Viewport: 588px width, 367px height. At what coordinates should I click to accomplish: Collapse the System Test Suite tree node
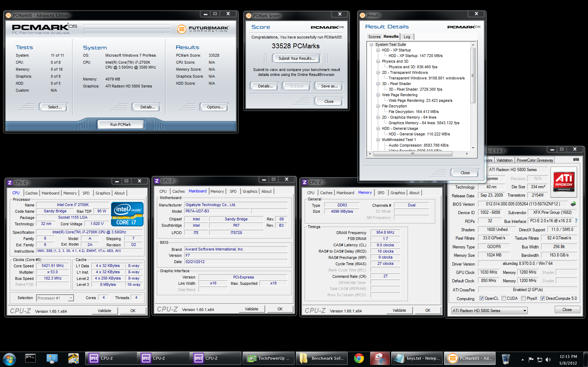[x=372, y=44]
